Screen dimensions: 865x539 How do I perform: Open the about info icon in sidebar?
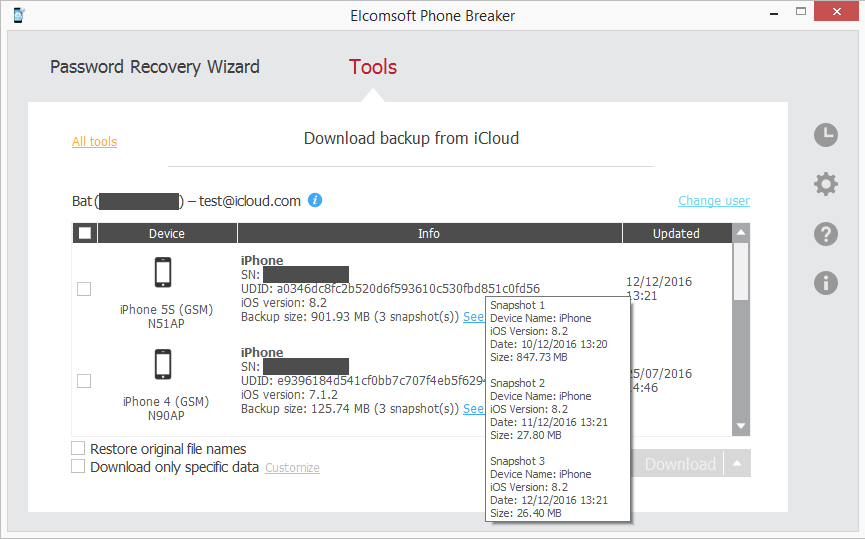tap(825, 283)
